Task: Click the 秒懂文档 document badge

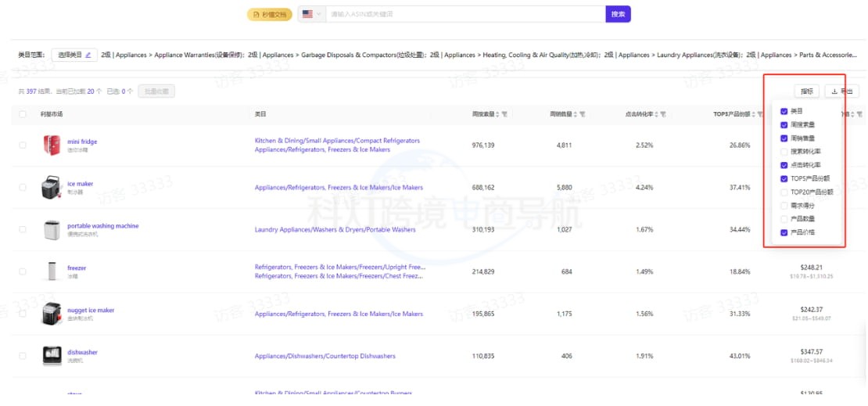Action: coord(269,14)
